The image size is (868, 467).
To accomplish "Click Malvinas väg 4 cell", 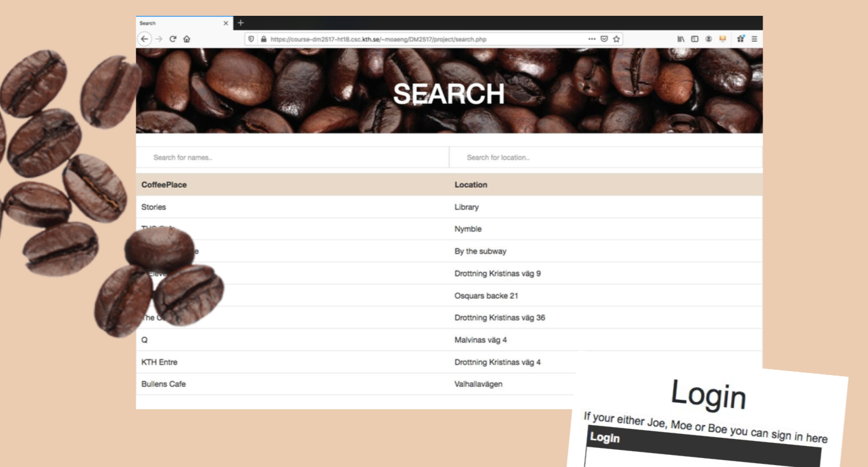I will (x=481, y=340).
